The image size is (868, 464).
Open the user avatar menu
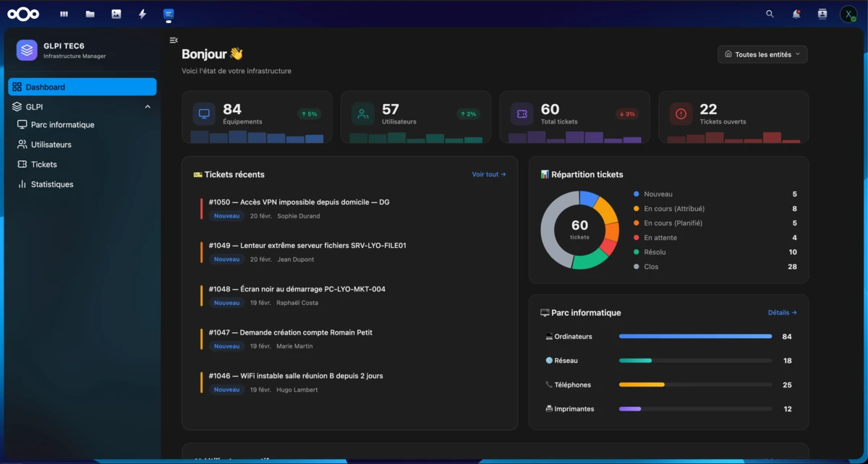click(848, 14)
